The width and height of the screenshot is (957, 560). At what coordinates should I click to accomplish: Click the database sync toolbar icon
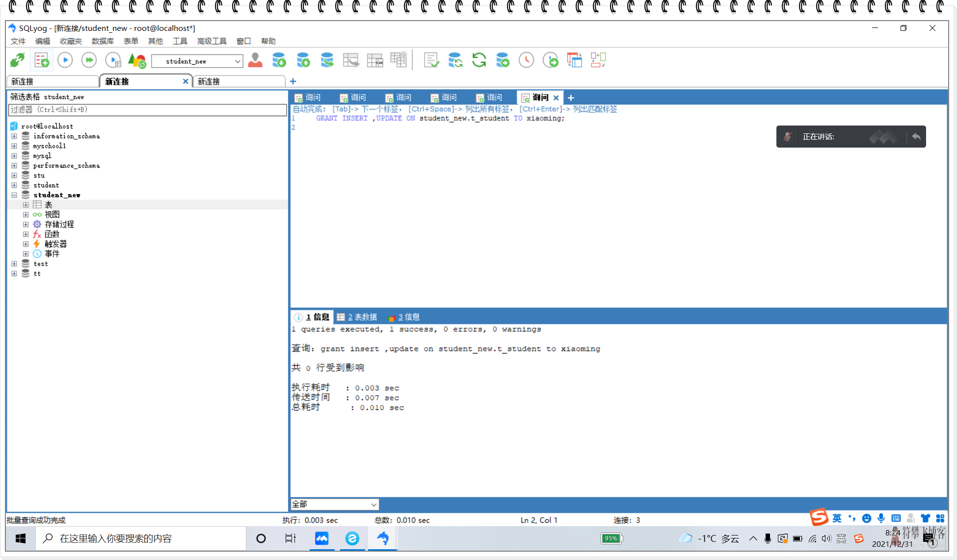pyautogui.click(x=455, y=60)
